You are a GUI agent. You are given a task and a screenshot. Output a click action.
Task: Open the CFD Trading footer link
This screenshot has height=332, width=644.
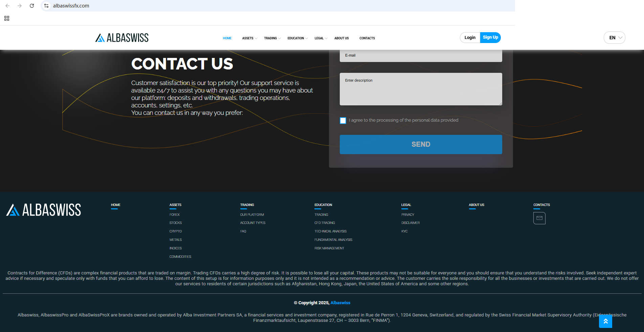[325, 223]
